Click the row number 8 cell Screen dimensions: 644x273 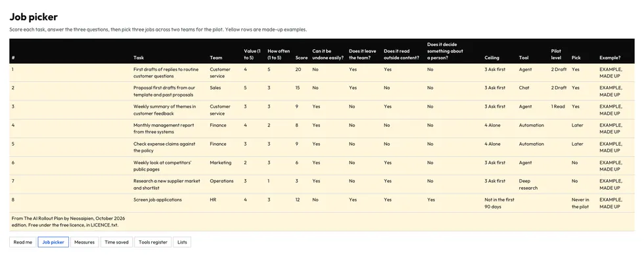(12, 200)
